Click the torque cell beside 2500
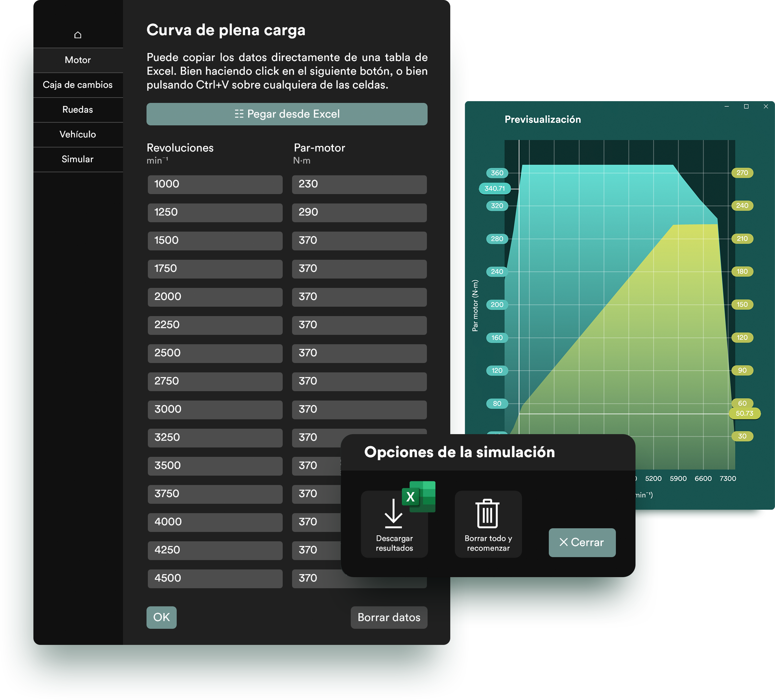The height and width of the screenshot is (700, 775). tap(359, 353)
